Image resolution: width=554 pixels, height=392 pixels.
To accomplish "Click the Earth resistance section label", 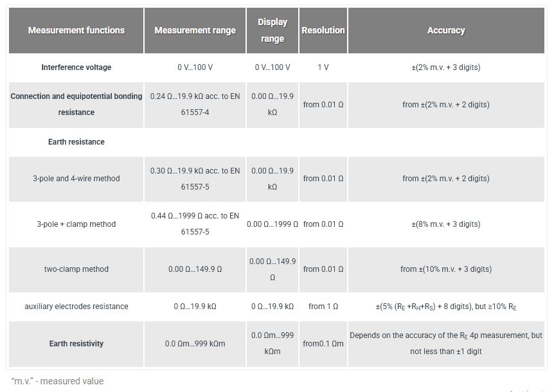I will coord(76,142).
